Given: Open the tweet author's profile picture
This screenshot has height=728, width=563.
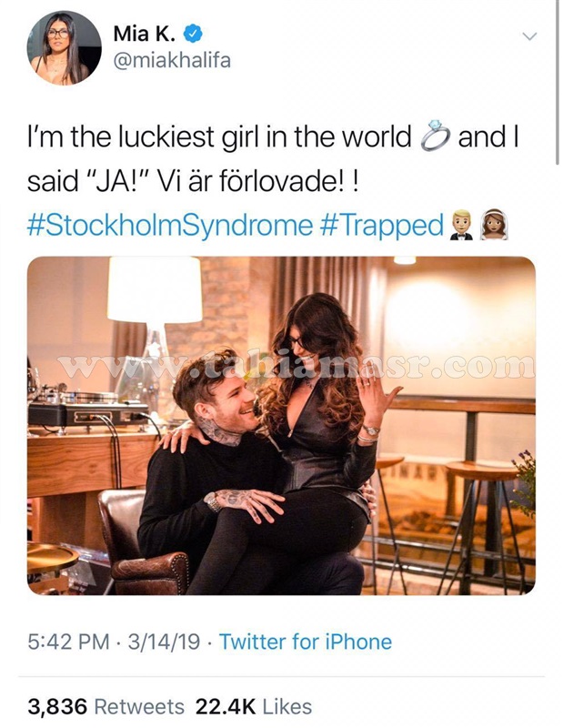Looking at the screenshot, I should (64, 48).
